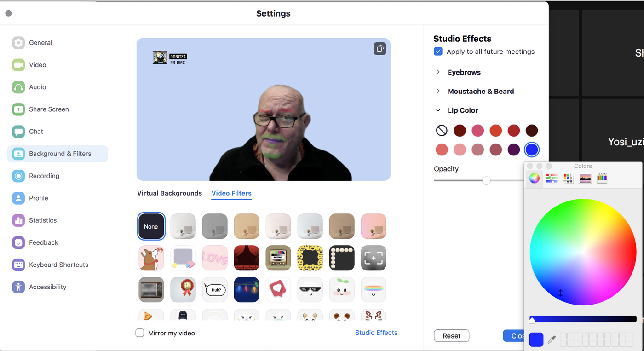
Task: Select the no lip color option
Action: [x=442, y=131]
